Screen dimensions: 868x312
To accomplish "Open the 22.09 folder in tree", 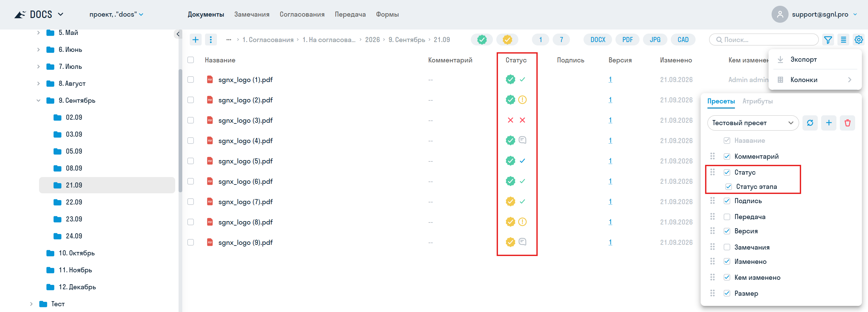I will 74,202.
